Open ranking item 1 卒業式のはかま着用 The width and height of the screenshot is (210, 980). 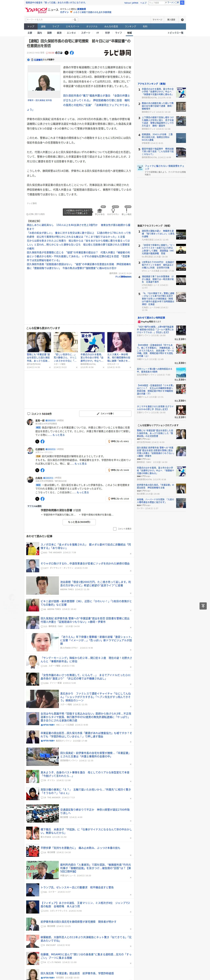pos(158,92)
